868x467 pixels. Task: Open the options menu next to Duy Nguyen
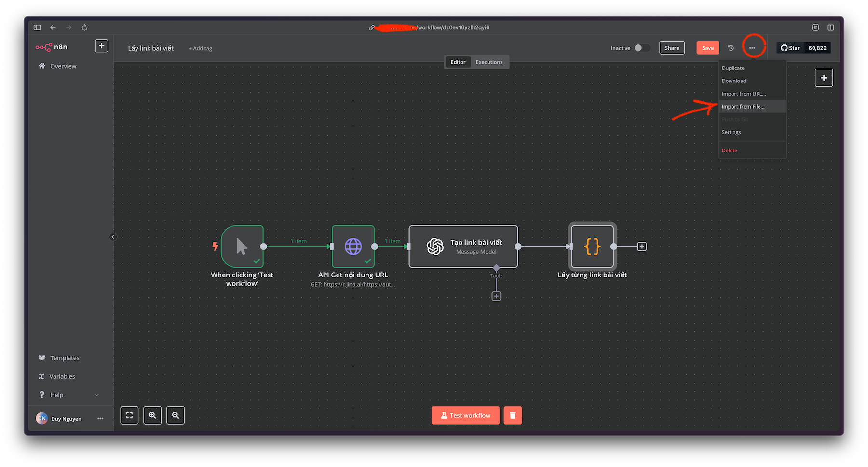100,418
